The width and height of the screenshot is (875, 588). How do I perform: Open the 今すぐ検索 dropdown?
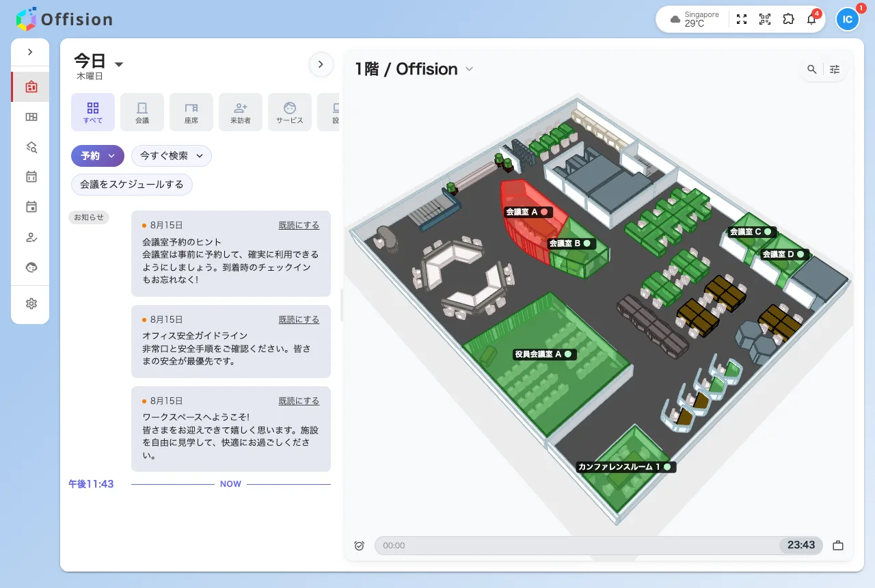172,156
